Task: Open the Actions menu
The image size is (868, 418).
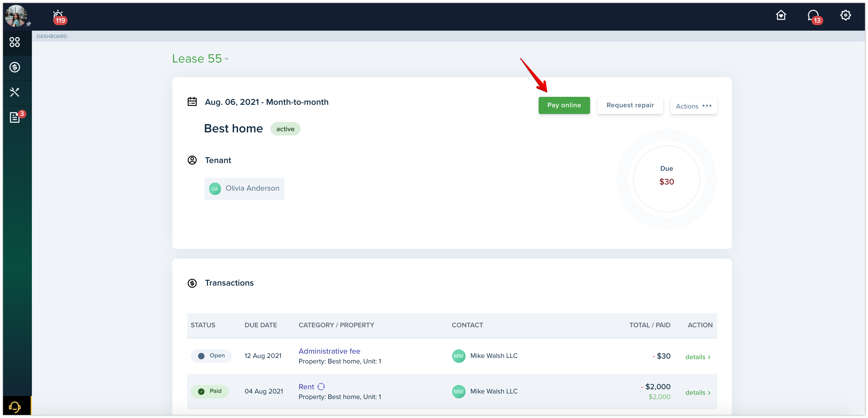Action: pyautogui.click(x=693, y=106)
